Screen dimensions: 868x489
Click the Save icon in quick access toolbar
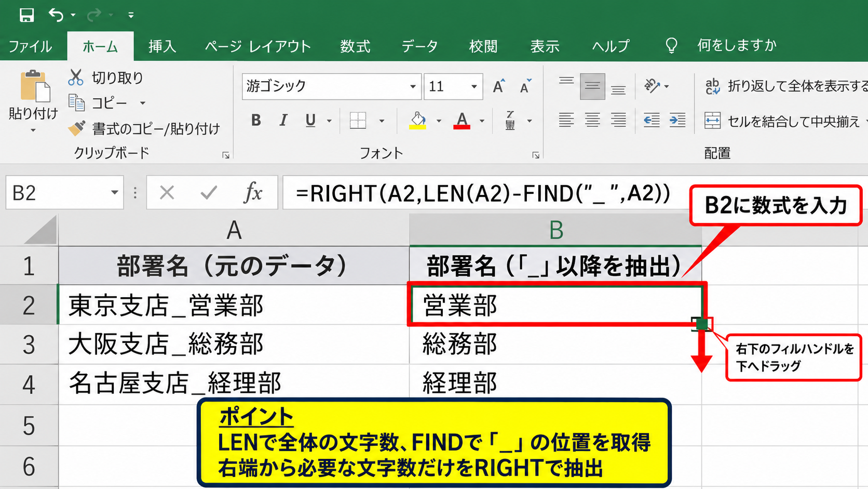tap(26, 15)
